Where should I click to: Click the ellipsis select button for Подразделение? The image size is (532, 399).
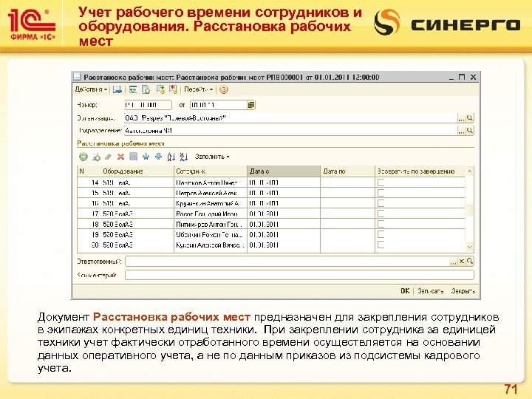pyautogui.click(x=461, y=131)
